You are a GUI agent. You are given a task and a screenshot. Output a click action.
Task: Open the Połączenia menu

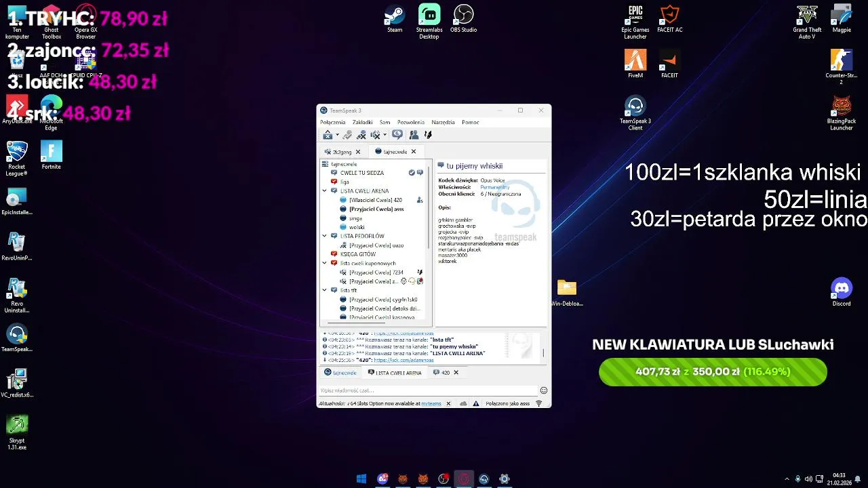pyautogui.click(x=333, y=123)
